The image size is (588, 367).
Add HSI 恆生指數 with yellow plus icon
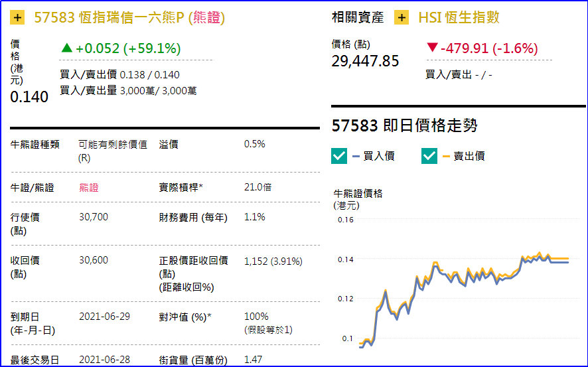(x=402, y=18)
